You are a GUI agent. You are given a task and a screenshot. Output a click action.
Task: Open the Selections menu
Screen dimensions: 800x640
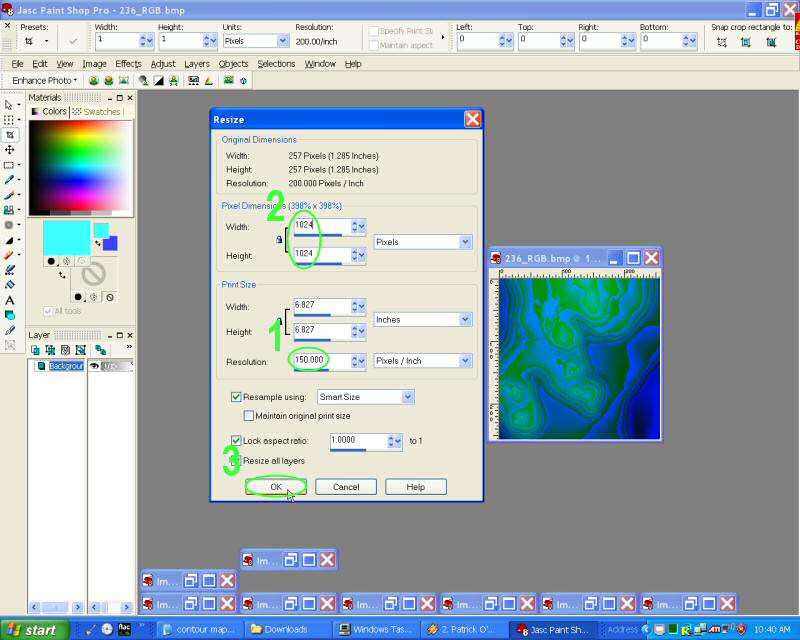pyautogui.click(x=276, y=64)
